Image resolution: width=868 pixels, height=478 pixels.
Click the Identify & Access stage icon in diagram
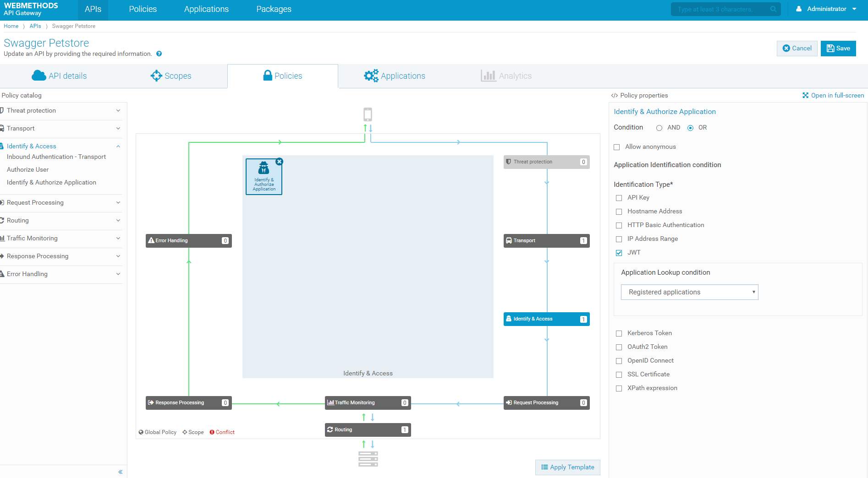509,319
